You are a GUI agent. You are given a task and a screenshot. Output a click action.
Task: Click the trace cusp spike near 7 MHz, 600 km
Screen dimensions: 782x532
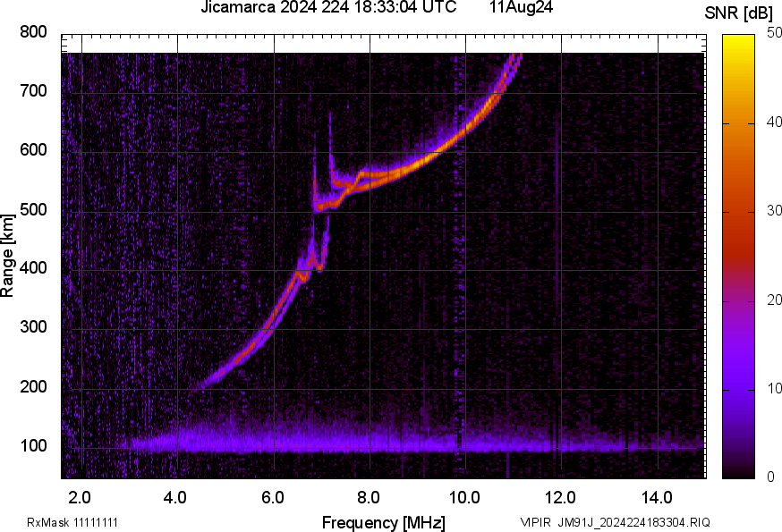click(x=329, y=145)
